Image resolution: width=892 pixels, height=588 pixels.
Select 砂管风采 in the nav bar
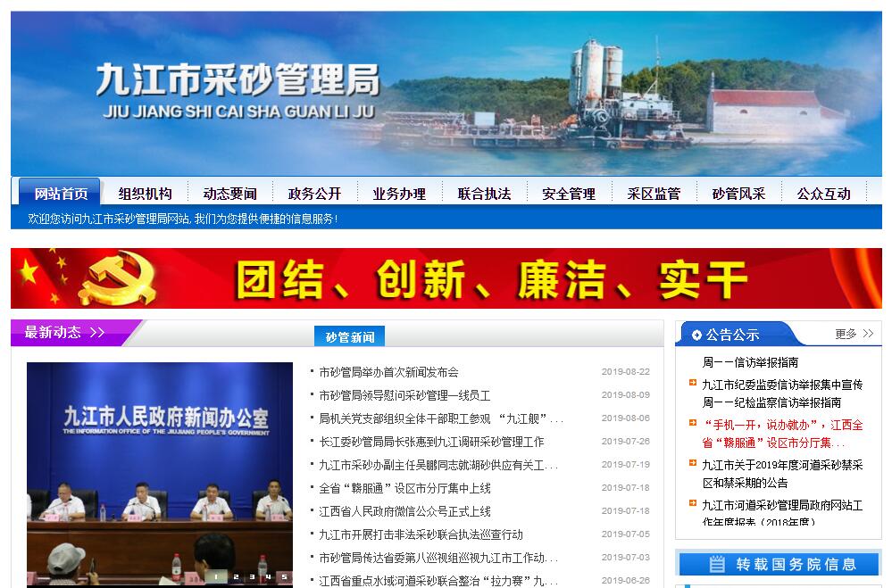point(738,194)
